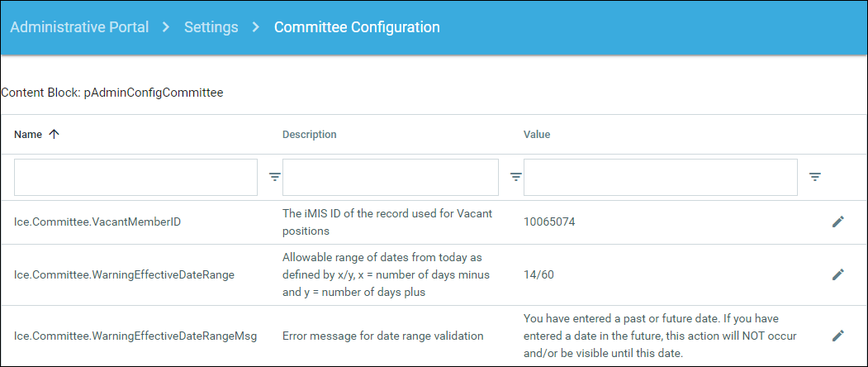The width and height of the screenshot is (868, 367).
Task: Open filter options for Name column
Action: (275, 177)
